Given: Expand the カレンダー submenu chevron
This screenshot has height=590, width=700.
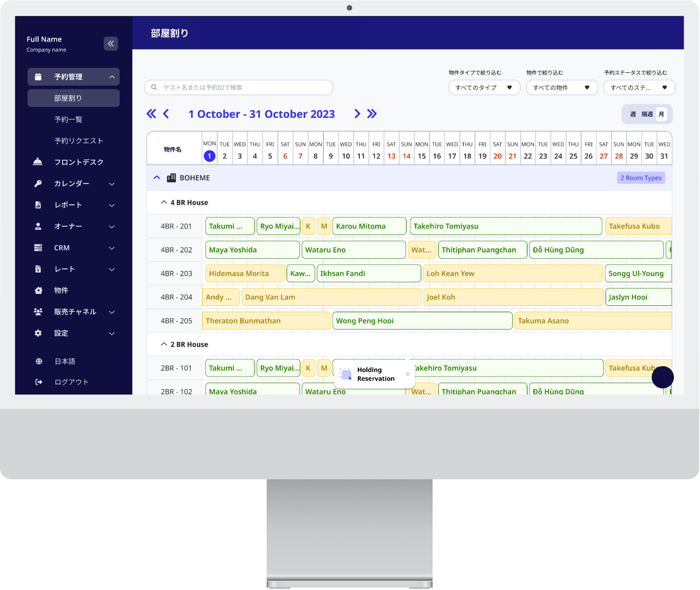Looking at the screenshot, I should pos(112,184).
